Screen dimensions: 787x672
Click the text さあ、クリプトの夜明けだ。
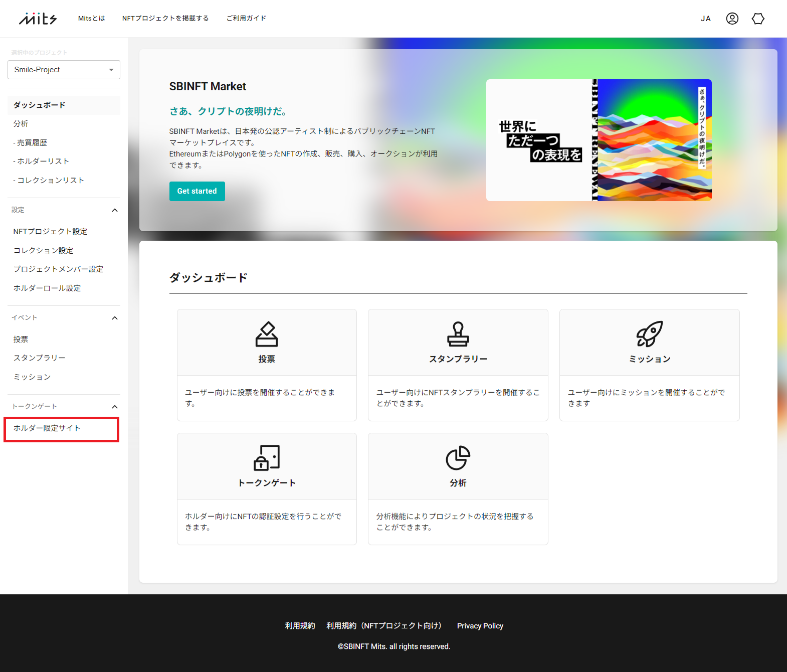228,111
